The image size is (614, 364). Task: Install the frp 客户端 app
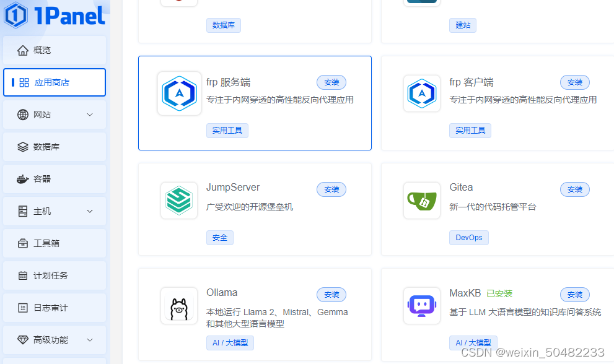click(x=574, y=82)
